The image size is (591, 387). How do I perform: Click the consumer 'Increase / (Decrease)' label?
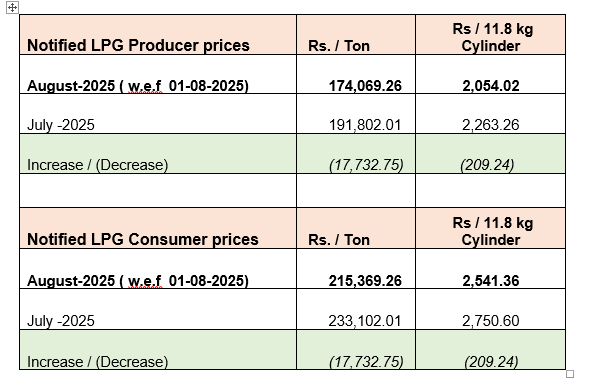coord(98,362)
